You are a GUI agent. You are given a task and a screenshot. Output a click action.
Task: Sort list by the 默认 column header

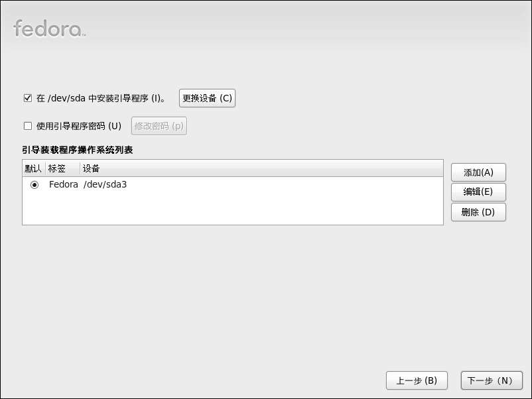pos(33,168)
